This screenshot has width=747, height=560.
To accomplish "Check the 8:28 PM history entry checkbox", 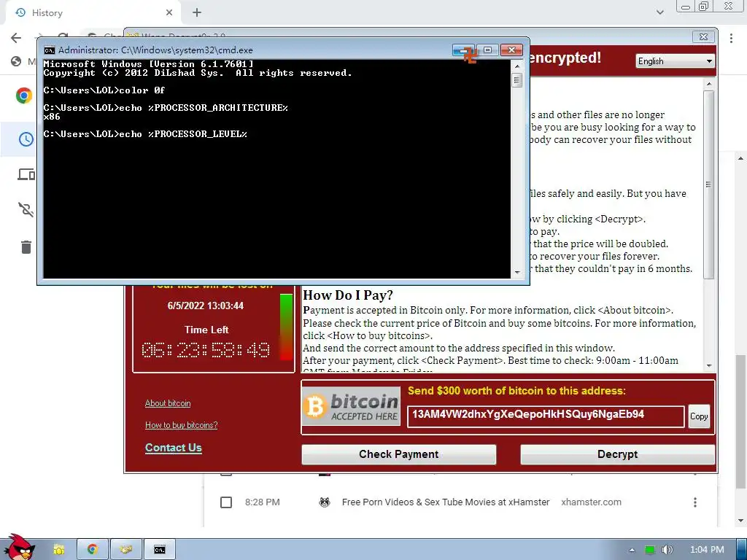I will pyautogui.click(x=226, y=502).
